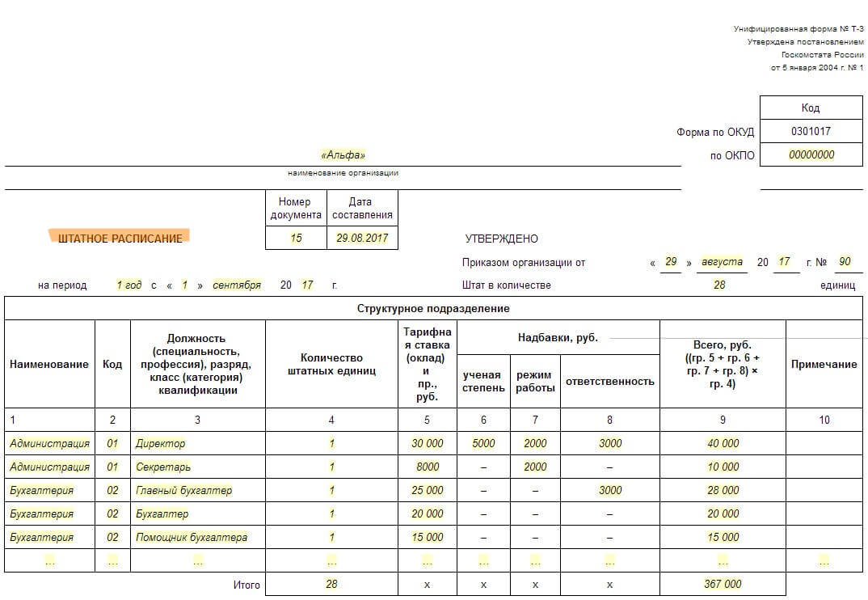Select the Директор position cell

(160, 443)
